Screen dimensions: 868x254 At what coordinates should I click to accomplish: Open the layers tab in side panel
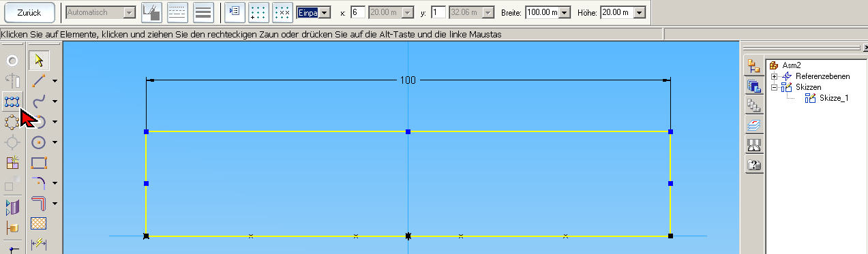pyautogui.click(x=754, y=125)
